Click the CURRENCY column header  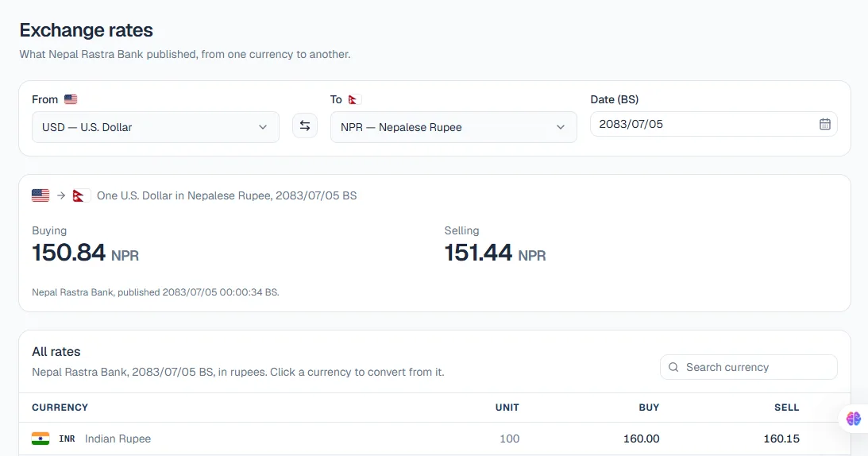[60, 408]
